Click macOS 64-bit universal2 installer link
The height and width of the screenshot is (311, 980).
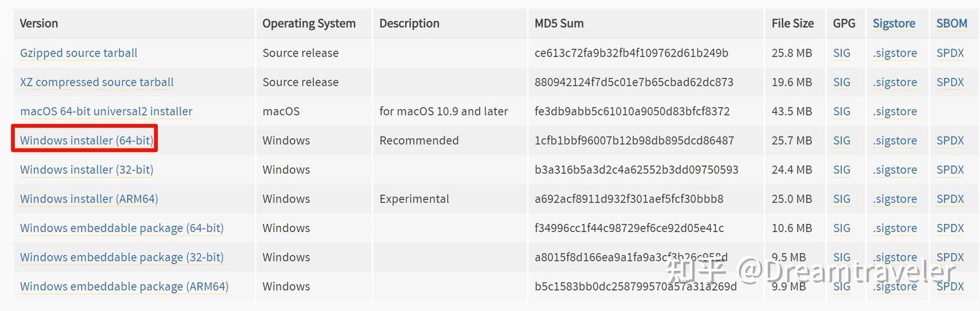tap(106, 112)
